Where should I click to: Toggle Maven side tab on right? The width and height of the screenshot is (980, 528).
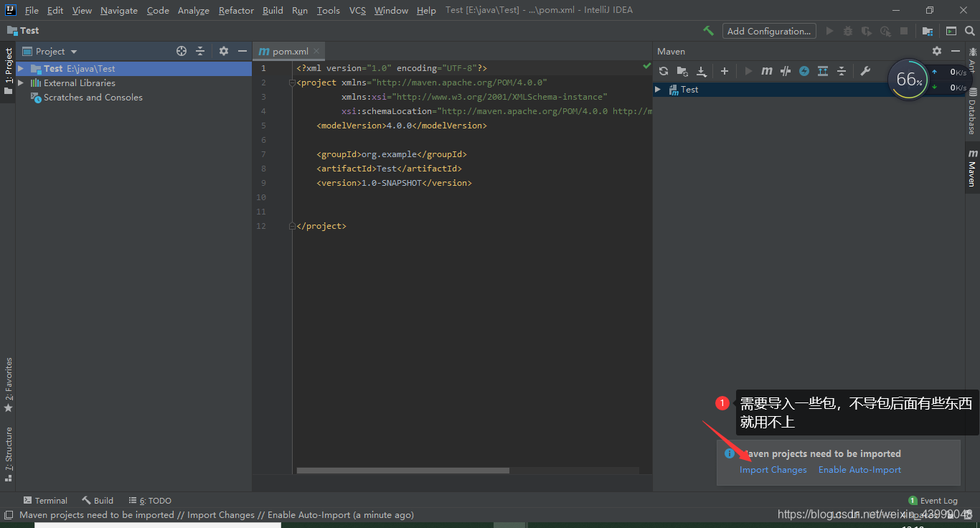tap(972, 168)
